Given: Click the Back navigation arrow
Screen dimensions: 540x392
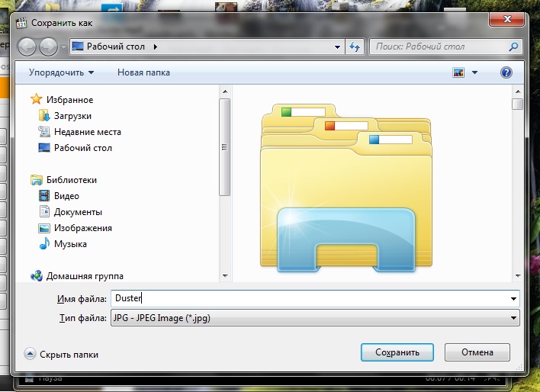Looking at the screenshot, I should tap(27, 47).
